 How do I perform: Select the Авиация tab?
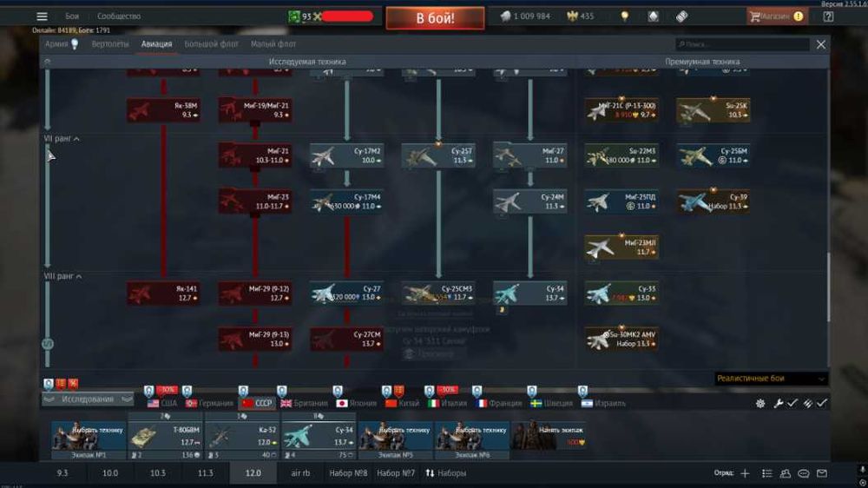156,43
